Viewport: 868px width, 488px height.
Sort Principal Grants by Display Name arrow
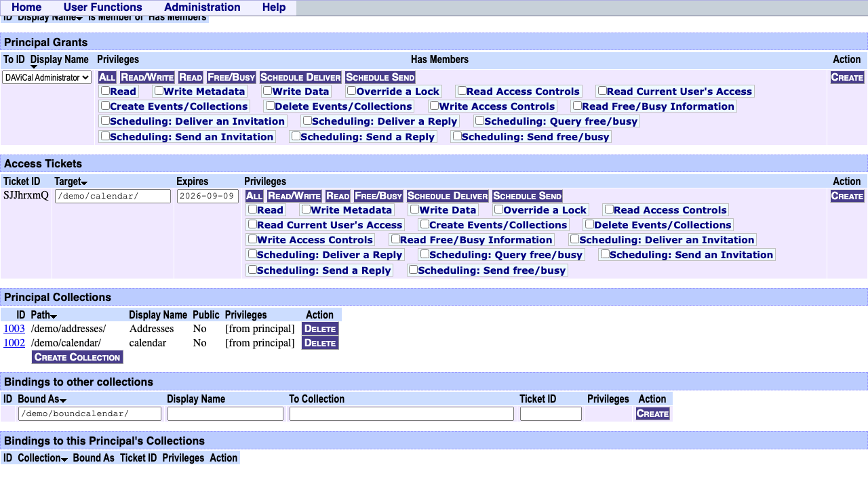pos(34,66)
